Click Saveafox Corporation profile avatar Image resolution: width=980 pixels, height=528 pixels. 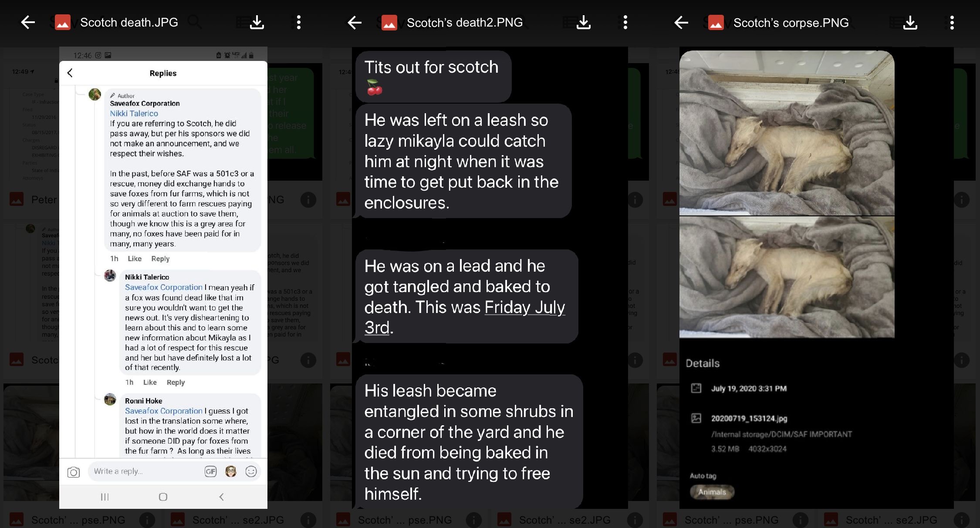(x=95, y=94)
